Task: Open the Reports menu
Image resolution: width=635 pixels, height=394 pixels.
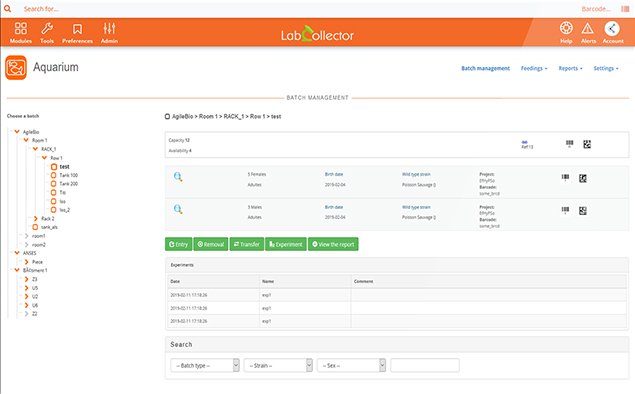Action: click(x=570, y=68)
